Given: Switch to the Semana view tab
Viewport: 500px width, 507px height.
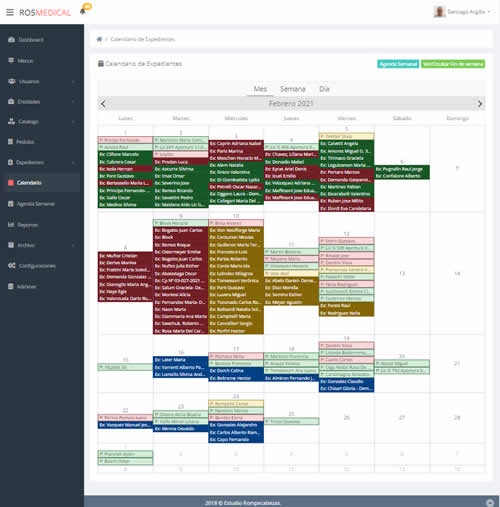Looking at the screenshot, I should coord(293,89).
